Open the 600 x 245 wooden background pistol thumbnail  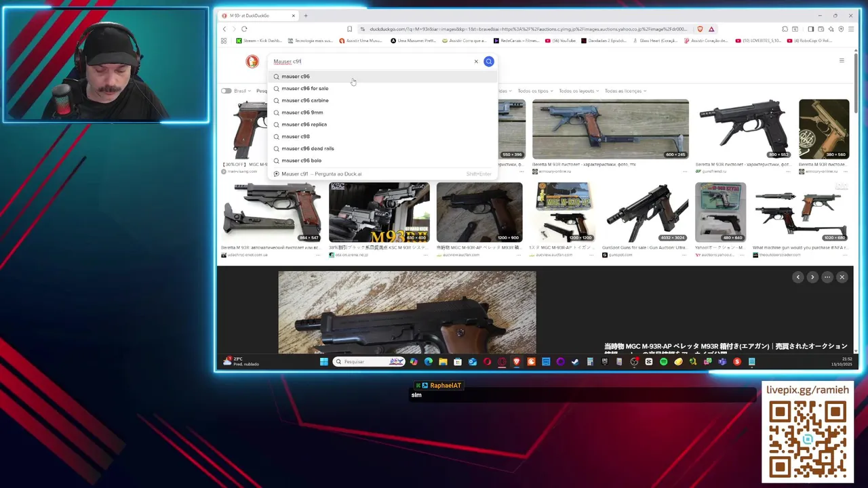(610, 129)
